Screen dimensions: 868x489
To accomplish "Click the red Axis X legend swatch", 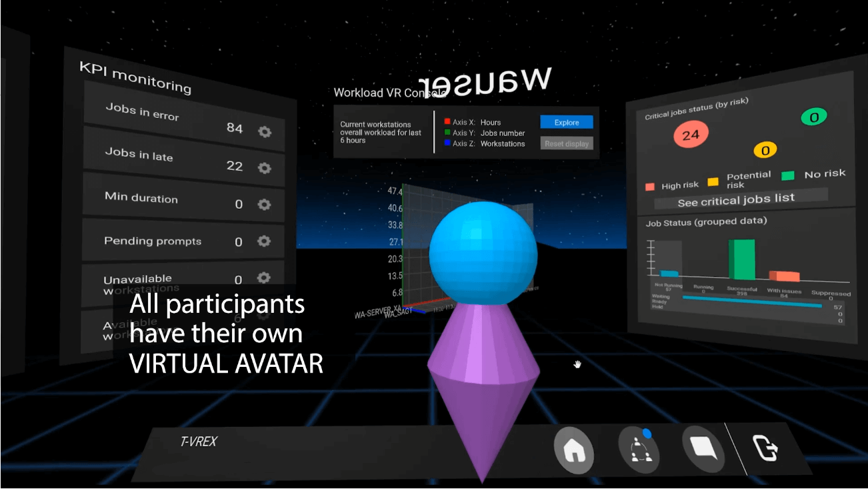I will (x=447, y=122).
